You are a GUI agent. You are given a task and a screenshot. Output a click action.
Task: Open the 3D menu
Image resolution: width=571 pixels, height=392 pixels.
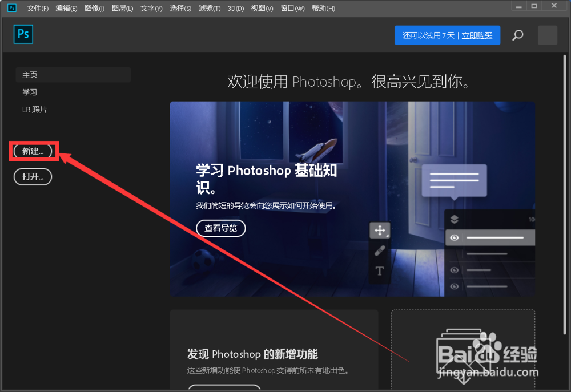coord(236,8)
